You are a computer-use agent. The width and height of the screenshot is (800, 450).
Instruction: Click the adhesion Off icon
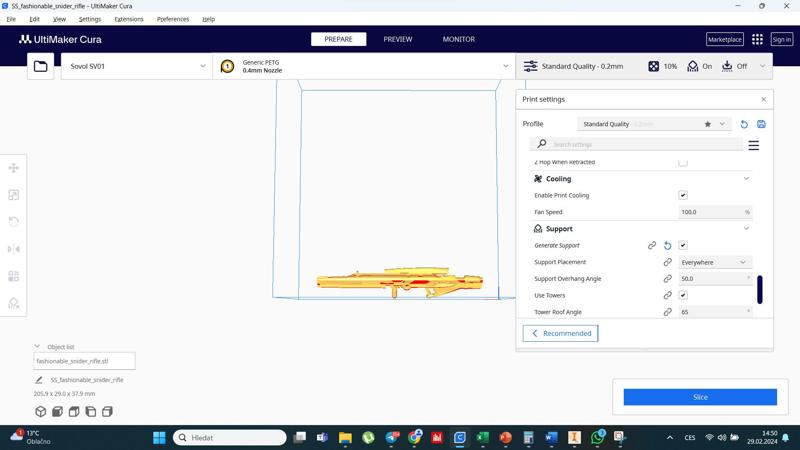coord(727,66)
